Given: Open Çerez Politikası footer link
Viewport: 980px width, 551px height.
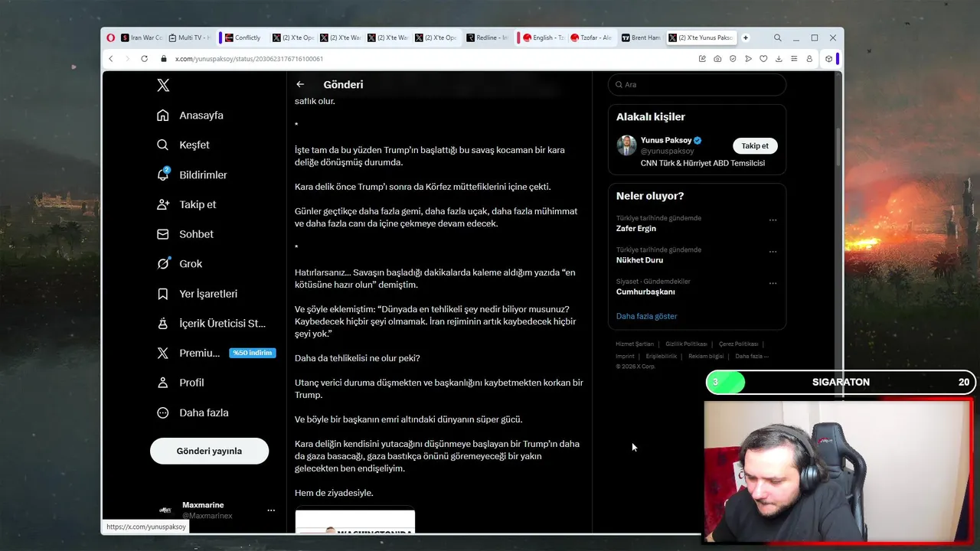Looking at the screenshot, I should tap(738, 344).
